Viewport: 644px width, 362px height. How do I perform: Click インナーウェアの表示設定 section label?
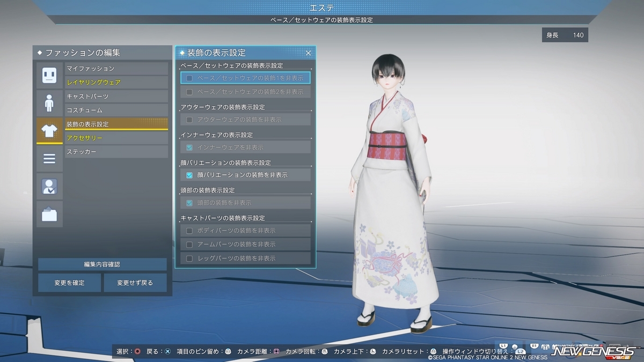[x=217, y=135]
